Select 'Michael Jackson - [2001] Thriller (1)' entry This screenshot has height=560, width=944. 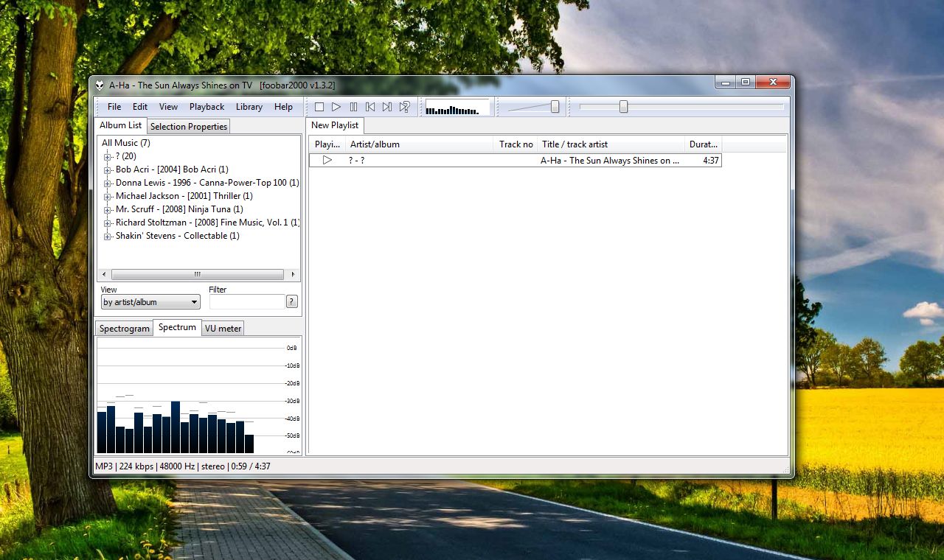click(184, 196)
